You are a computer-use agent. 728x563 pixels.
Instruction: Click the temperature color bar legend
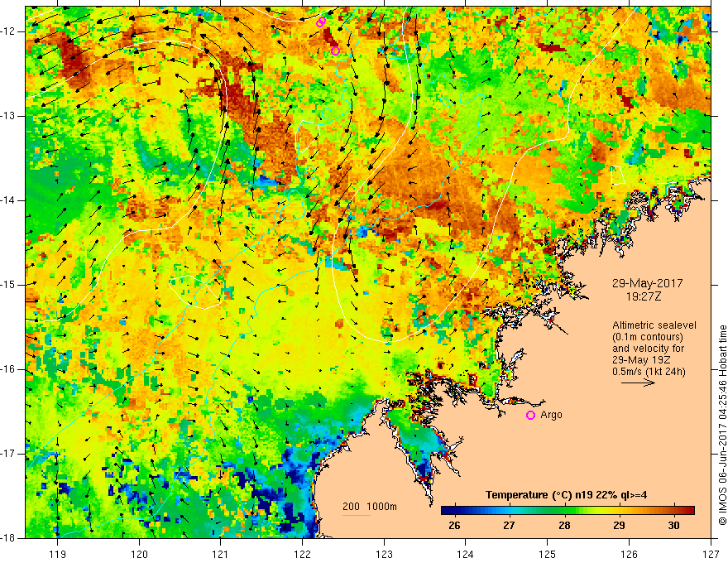568,511
